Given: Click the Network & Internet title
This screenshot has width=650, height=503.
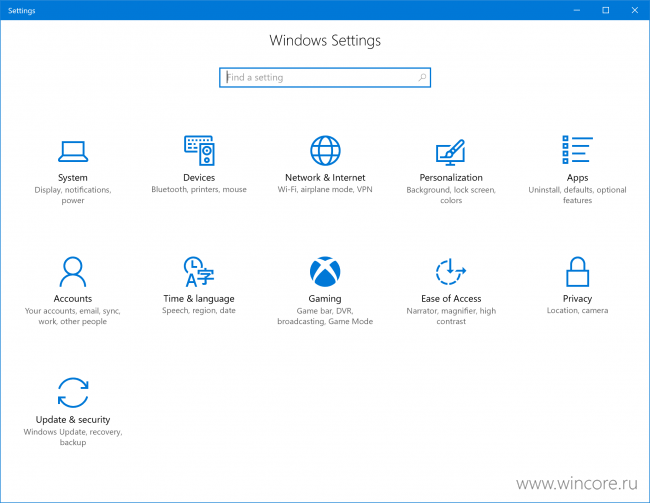Looking at the screenshot, I should (x=325, y=177).
